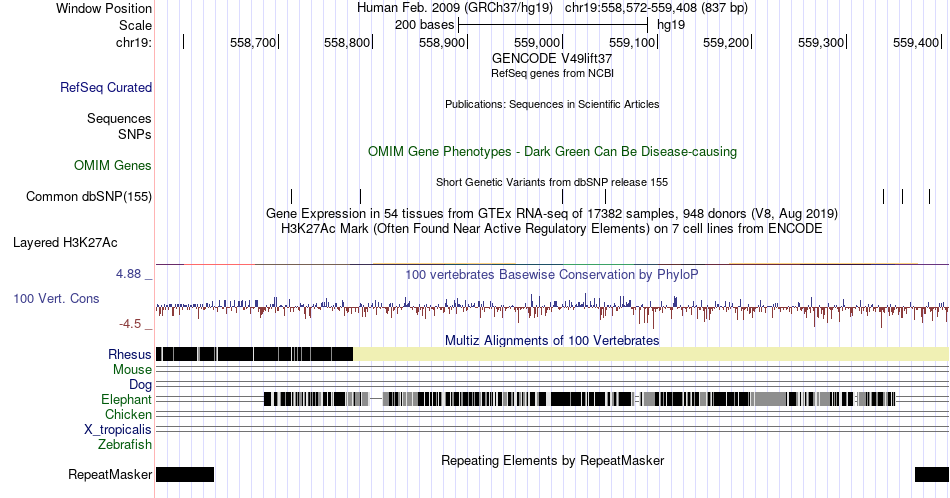The image size is (950, 498).
Task: Click the Scale label
Action: click(x=135, y=25)
